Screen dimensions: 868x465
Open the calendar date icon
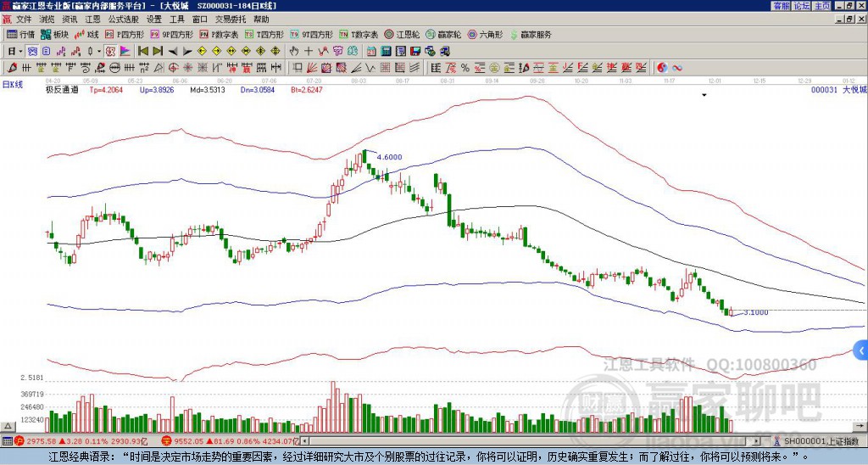[x=371, y=51]
